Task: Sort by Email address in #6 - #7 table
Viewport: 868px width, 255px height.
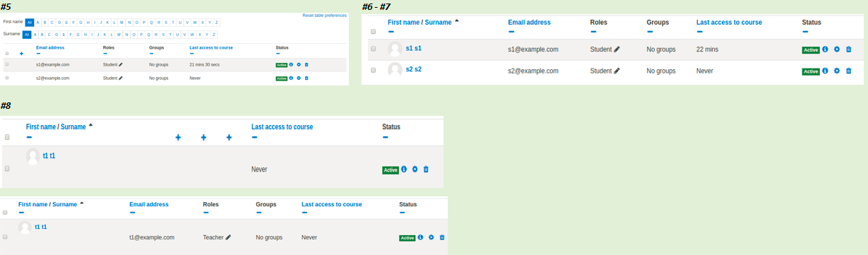Action: point(529,23)
